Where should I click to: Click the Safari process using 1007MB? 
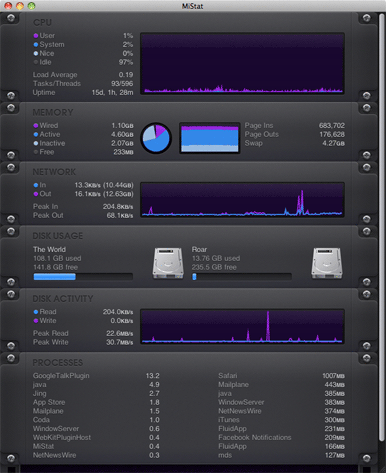(x=281, y=376)
